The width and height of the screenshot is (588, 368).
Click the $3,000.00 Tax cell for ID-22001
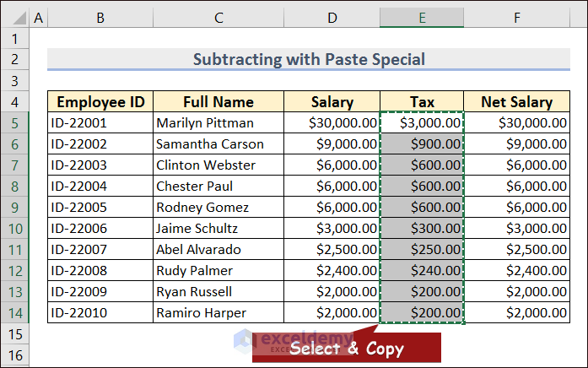pyautogui.click(x=422, y=123)
